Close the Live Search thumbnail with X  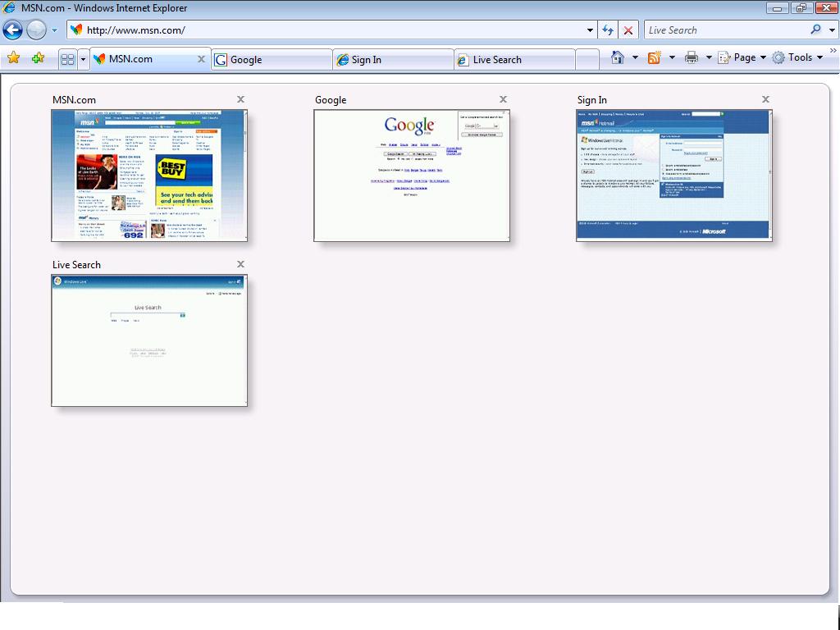tap(240, 264)
